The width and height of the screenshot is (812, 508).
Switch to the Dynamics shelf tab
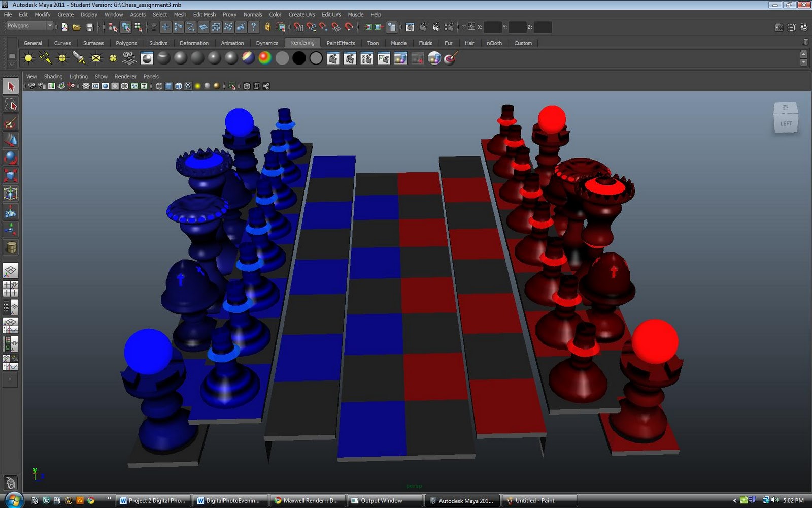(267, 43)
